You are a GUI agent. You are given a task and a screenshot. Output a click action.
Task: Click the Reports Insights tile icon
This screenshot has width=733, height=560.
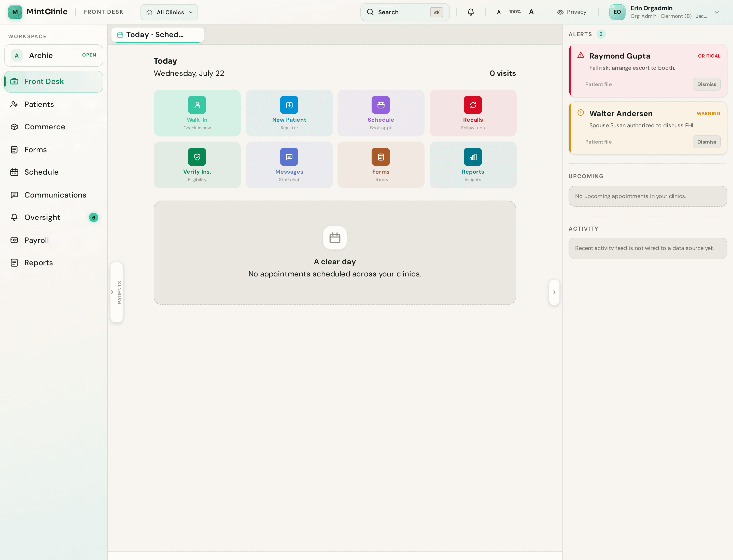point(473,157)
